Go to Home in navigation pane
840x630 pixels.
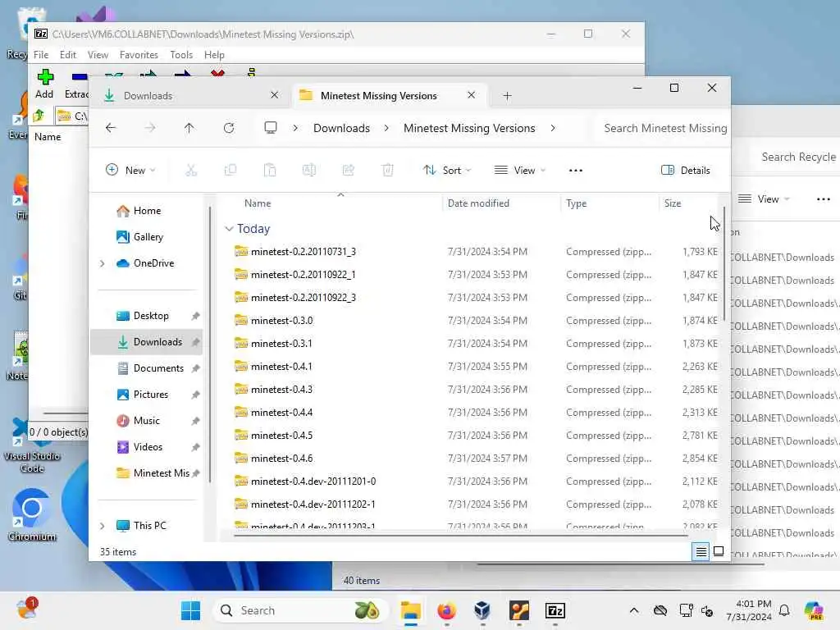(146, 211)
